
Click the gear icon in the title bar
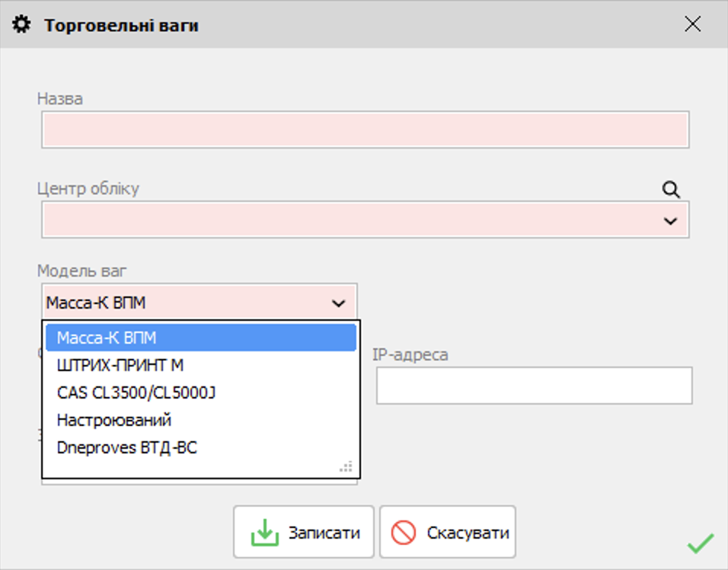click(x=23, y=25)
